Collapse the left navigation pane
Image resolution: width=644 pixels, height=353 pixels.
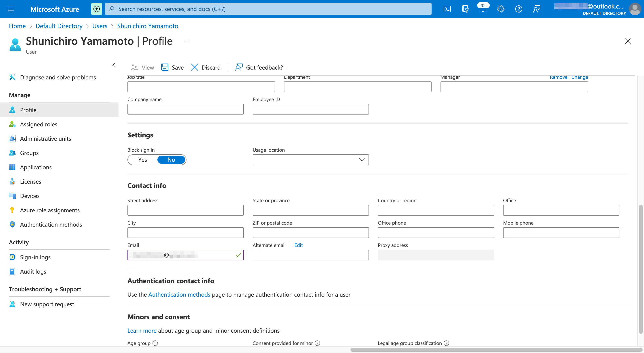coord(113,65)
